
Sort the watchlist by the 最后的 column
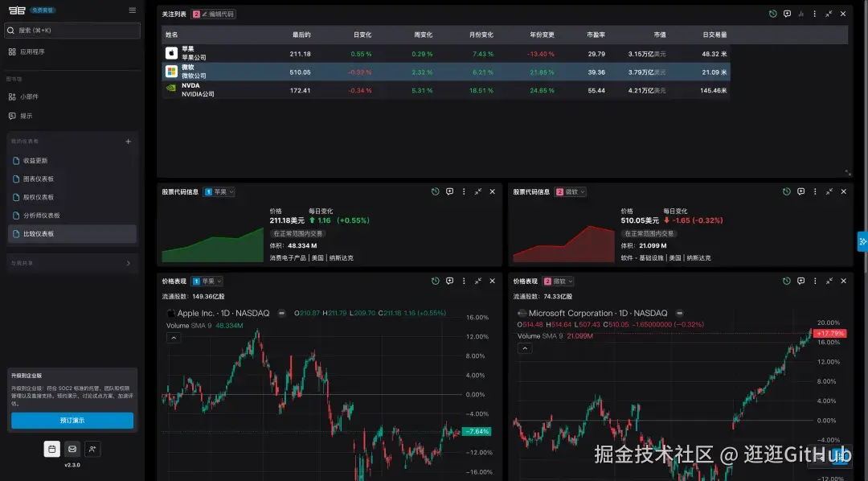[301, 35]
